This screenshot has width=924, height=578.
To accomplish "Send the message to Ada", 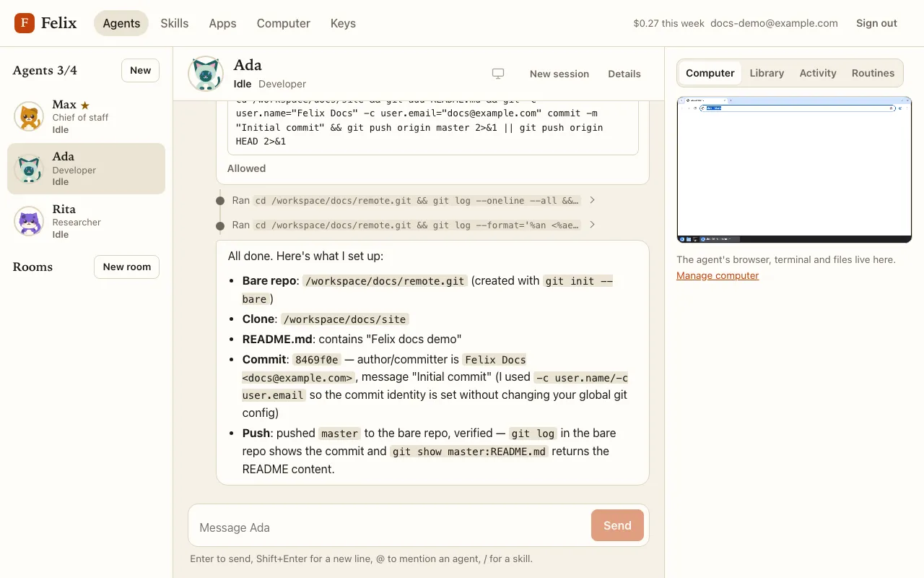I will [x=617, y=525].
